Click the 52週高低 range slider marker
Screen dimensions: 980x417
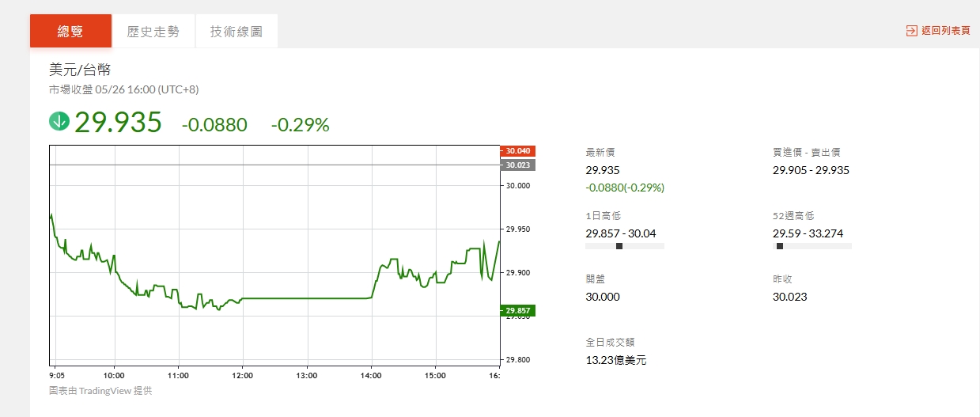coord(780,246)
